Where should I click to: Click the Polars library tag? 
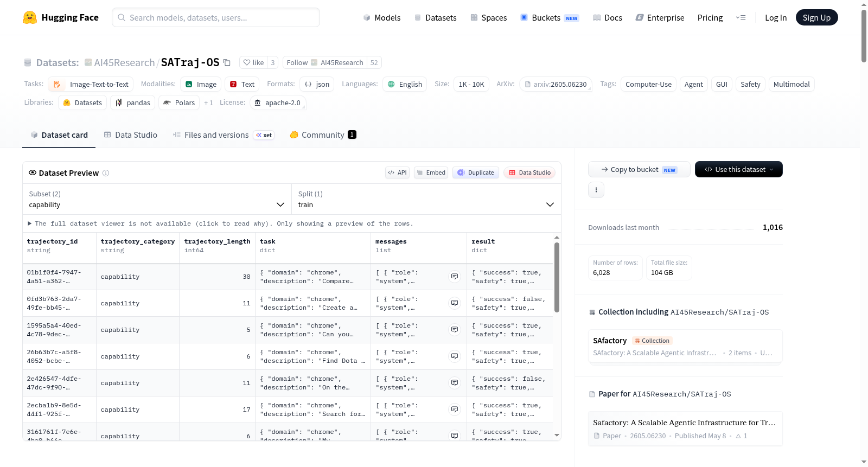(179, 103)
